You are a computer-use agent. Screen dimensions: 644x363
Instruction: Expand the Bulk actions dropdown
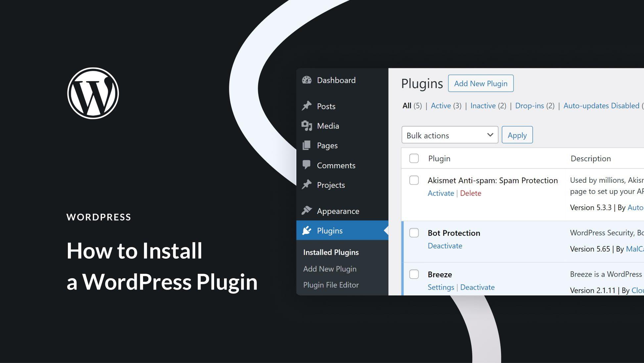[449, 135]
